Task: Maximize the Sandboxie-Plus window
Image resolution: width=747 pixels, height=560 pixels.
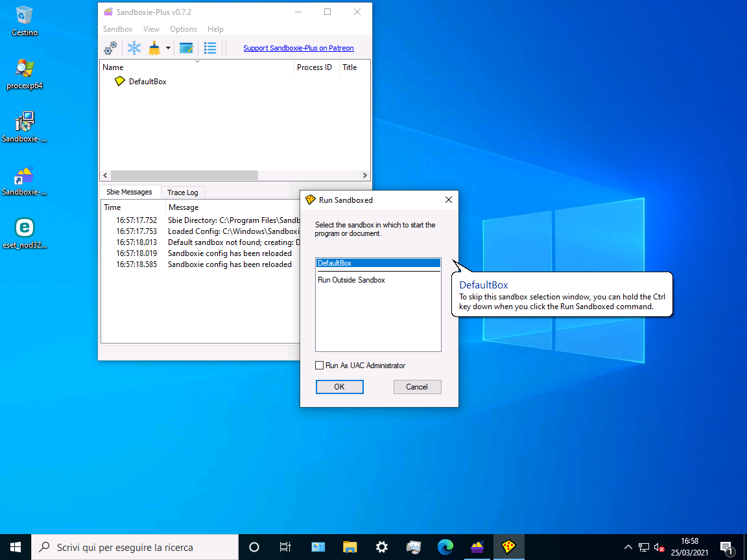Action: click(x=327, y=12)
